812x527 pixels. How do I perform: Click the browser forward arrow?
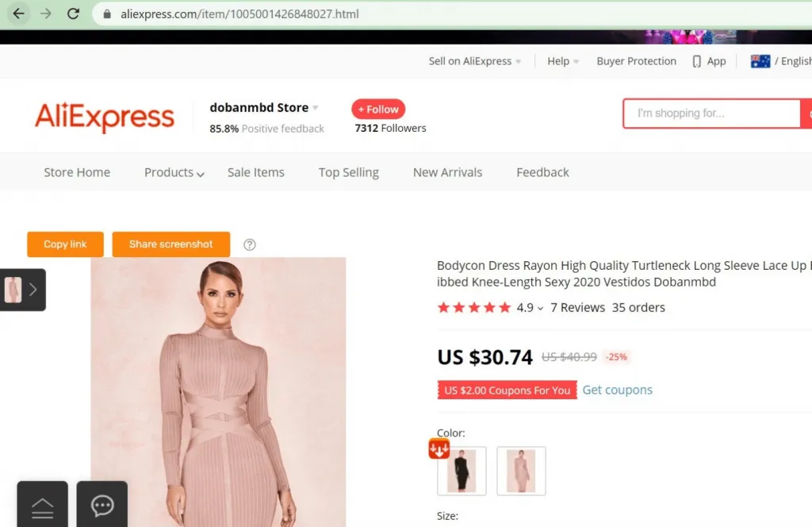(x=46, y=14)
